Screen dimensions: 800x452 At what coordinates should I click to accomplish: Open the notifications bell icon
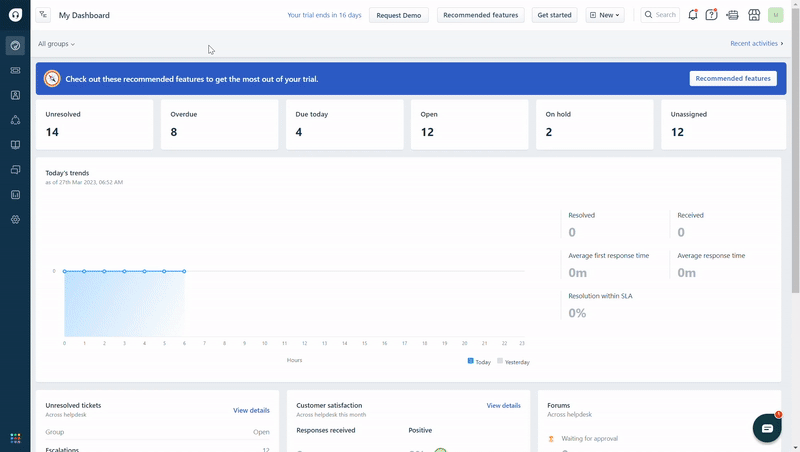pos(692,15)
